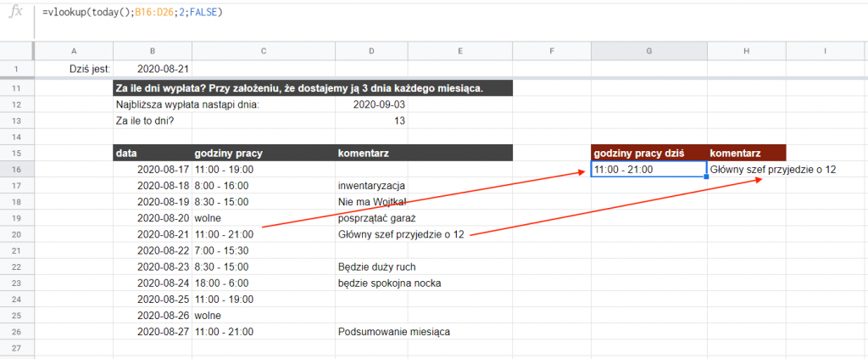The height and width of the screenshot is (359, 868).
Task: Click the '8:00 - 16:00' hours cell
Action: pyautogui.click(x=263, y=185)
